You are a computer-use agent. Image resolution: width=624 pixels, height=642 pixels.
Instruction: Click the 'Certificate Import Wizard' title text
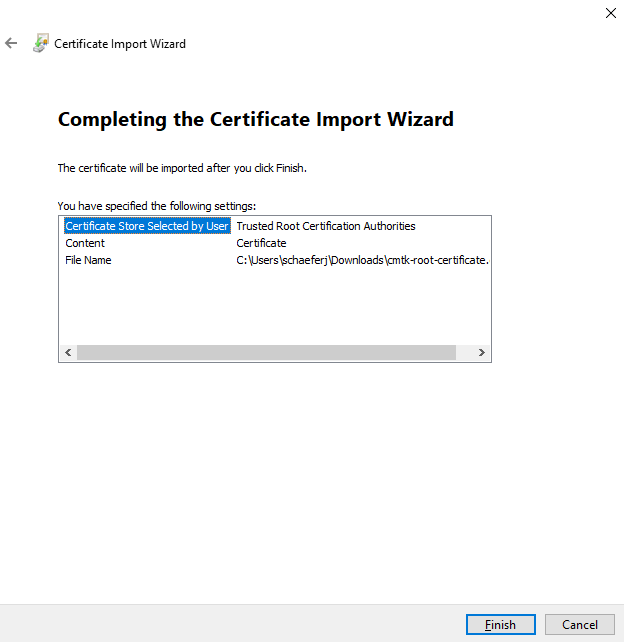pyautogui.click(x=120, y=44)
